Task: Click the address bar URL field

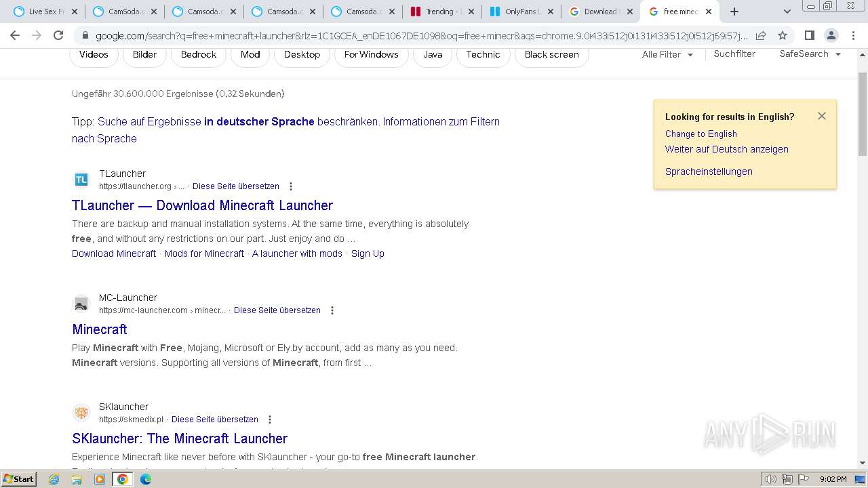Action: (420, 36)
